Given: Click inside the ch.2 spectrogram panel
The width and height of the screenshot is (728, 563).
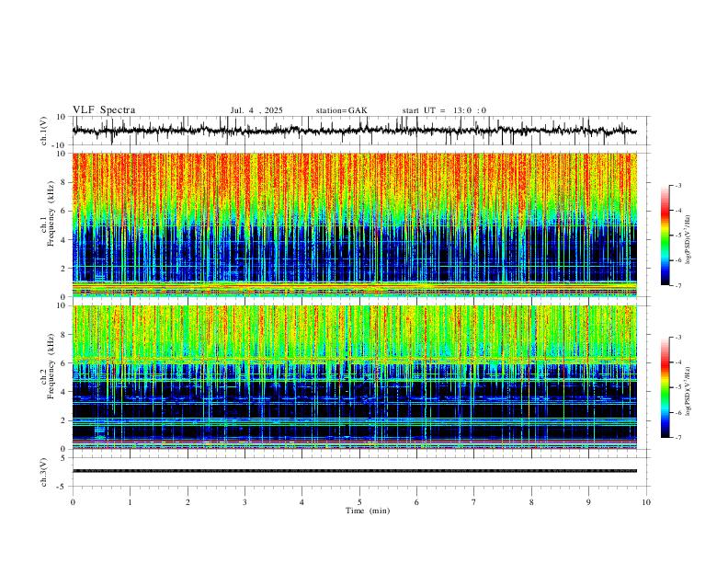Looking at the screenshot, I should coord(354,377).
